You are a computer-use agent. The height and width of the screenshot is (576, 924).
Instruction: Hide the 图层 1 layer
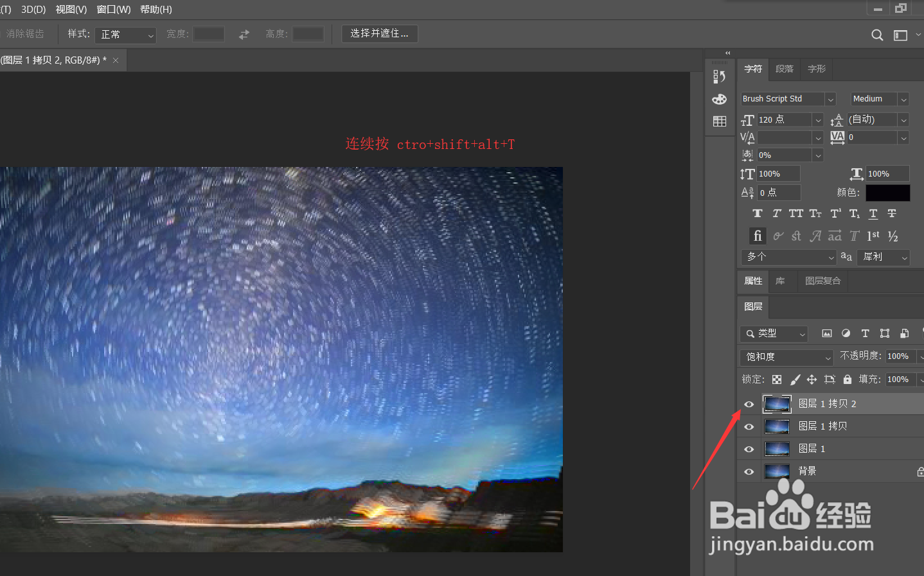coord(749,449)
